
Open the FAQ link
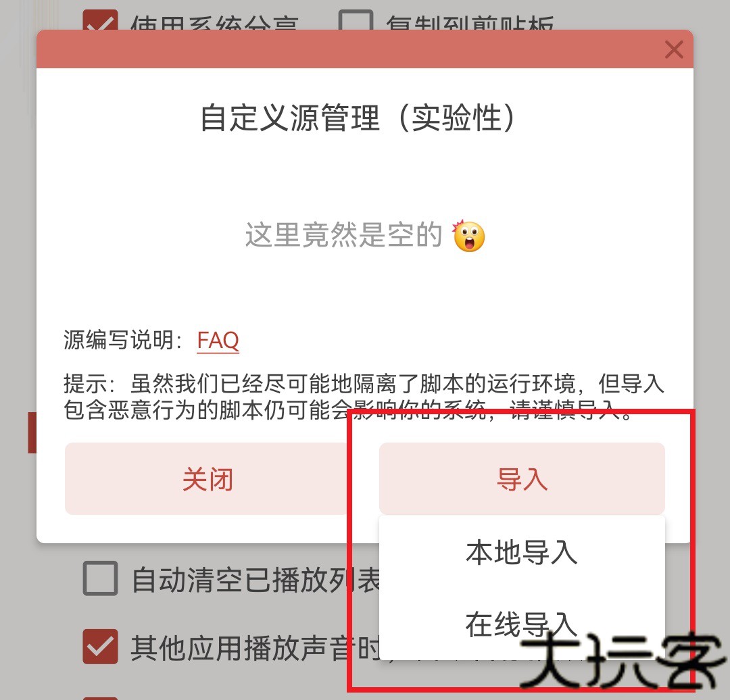pos(218,341)
